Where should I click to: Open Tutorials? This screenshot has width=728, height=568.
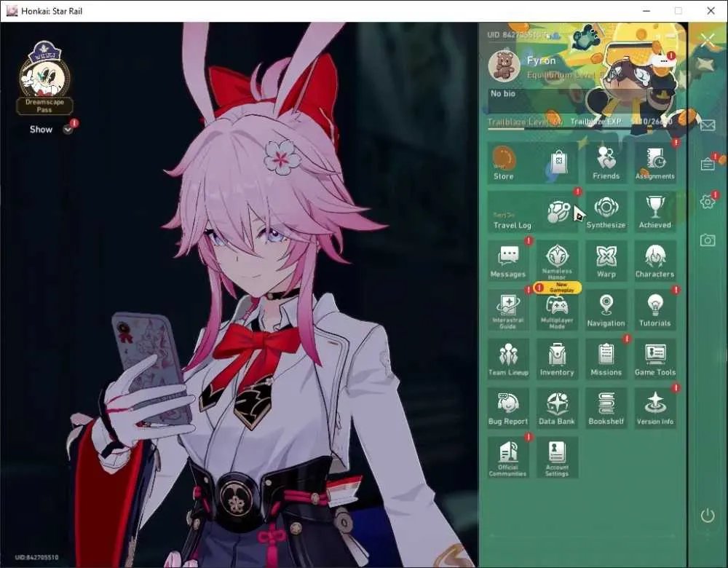(x=654, y=310)
